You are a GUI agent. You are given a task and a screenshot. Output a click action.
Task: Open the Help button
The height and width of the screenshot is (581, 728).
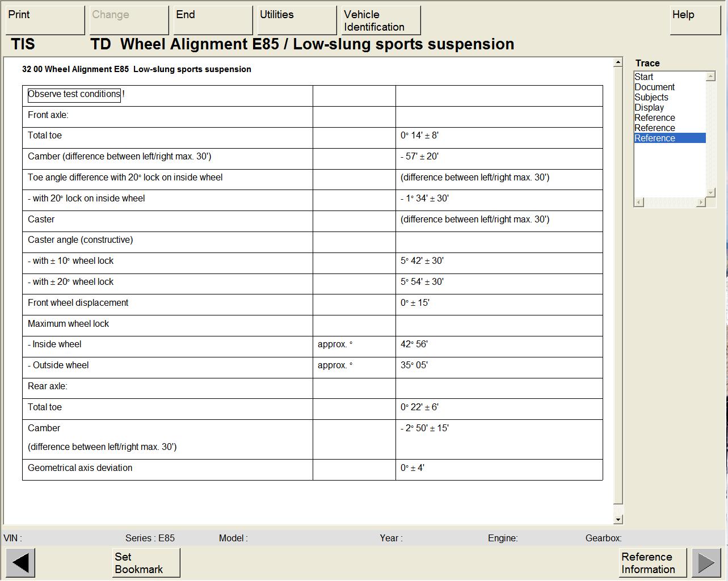696,20
